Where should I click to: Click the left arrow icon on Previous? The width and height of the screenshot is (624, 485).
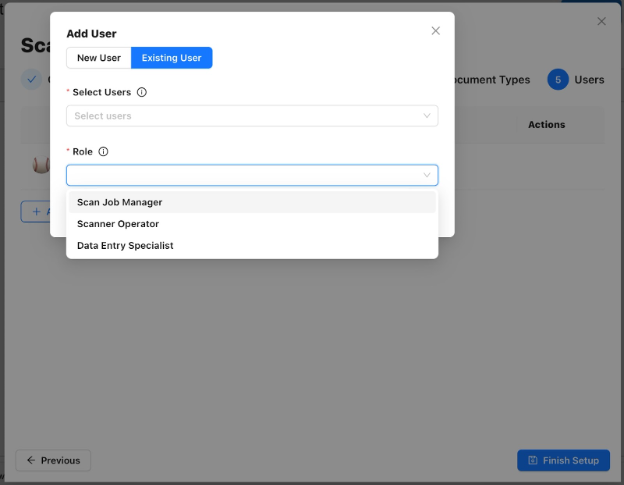pyautogui.click(x=31, y=460)
